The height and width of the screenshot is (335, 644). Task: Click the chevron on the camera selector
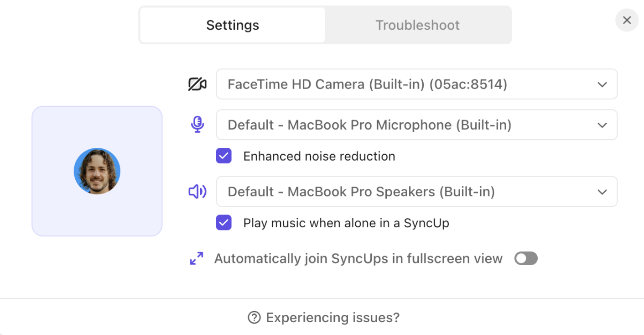point(602,84)
